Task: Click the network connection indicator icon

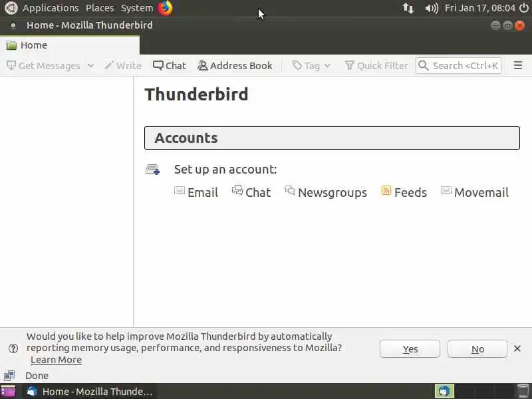Action: point(408,8)
